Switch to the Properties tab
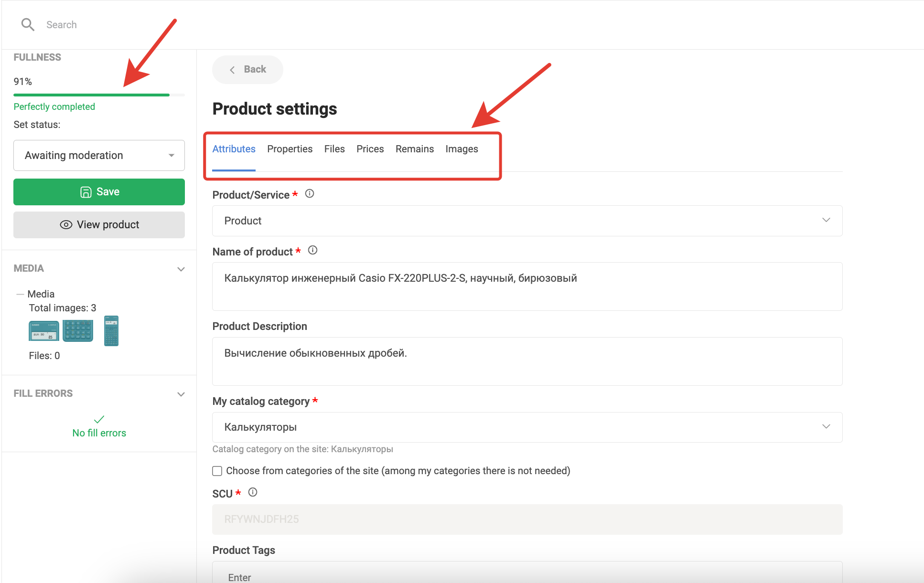This screenshot has width=924, height=583. click(290, 149)
